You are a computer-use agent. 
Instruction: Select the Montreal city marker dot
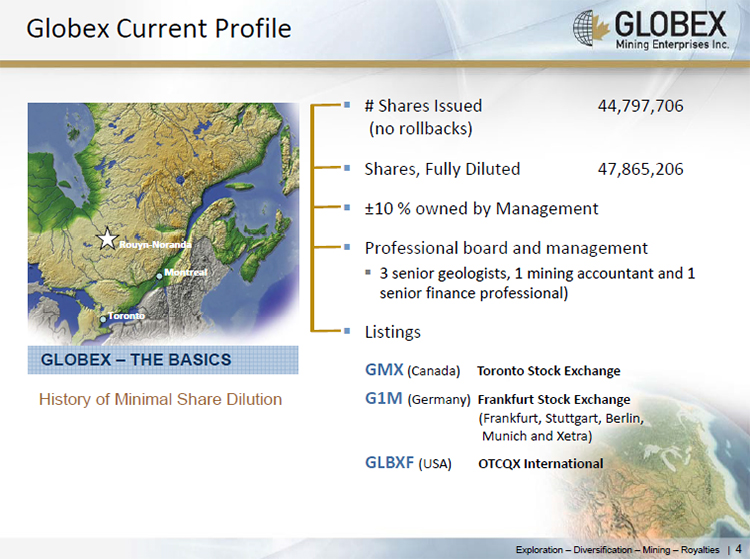[x=159, y=276]
